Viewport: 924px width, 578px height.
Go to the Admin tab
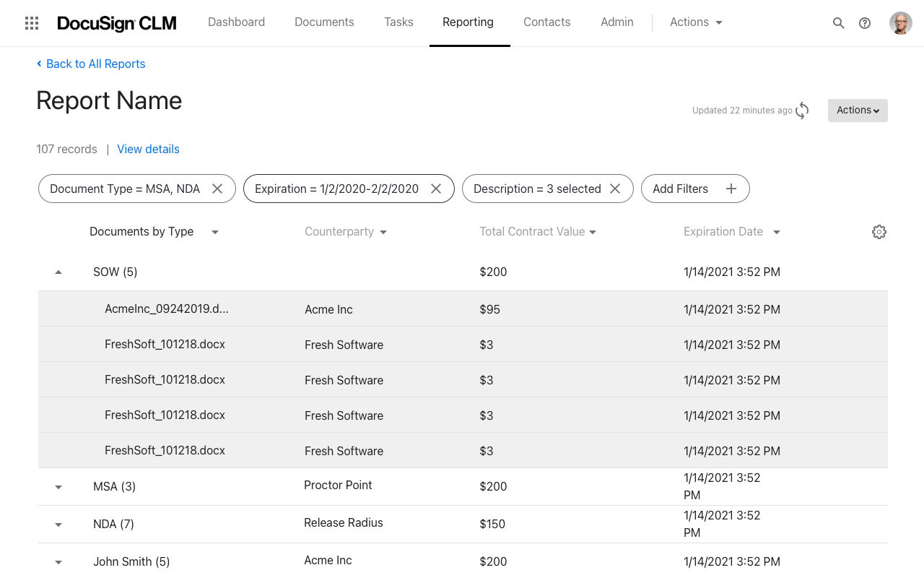point(617,22)
